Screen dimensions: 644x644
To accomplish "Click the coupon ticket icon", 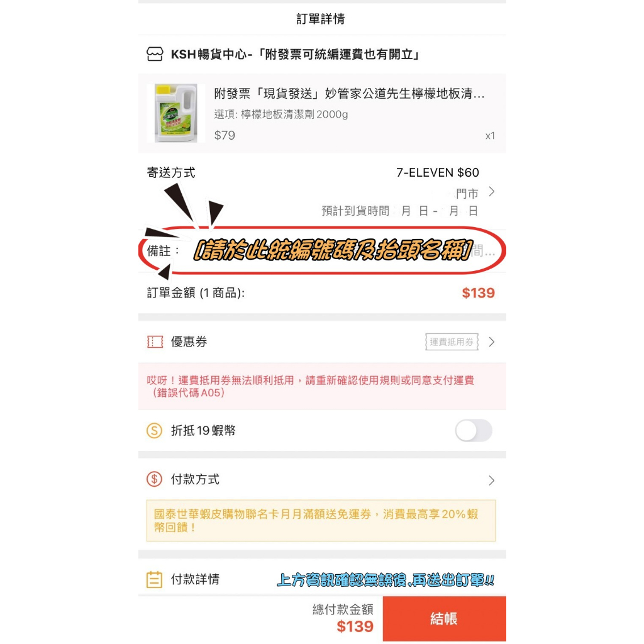I will coord(155,341).
